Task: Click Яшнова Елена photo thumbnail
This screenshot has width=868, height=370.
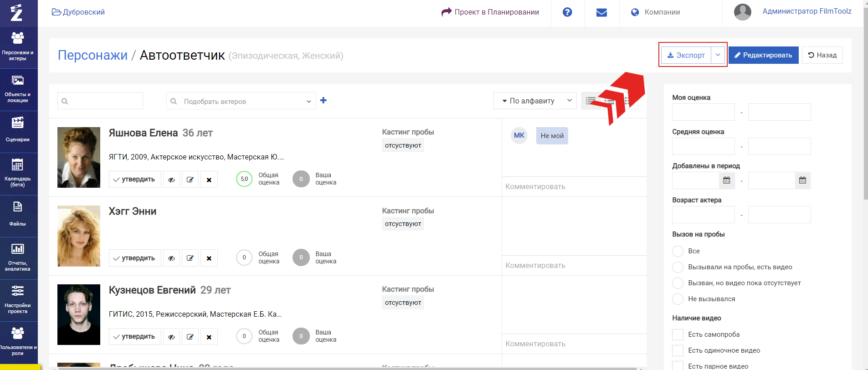Action: 79,157
